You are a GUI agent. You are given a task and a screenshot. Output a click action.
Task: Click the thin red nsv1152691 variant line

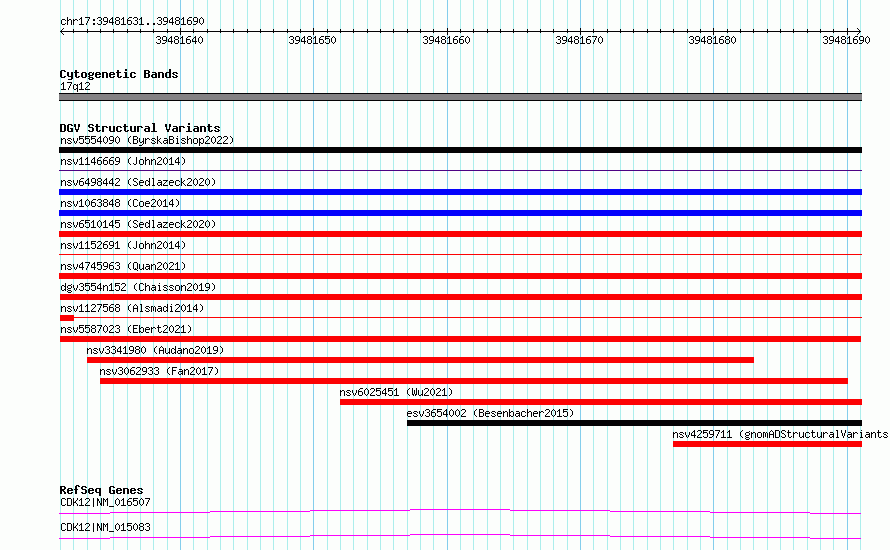[x=460, y=254]
